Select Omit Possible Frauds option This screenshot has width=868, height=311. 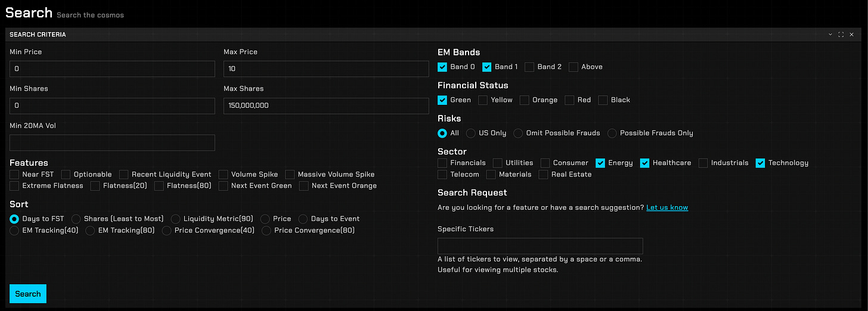pyautogui.click(x=519, y=133)
